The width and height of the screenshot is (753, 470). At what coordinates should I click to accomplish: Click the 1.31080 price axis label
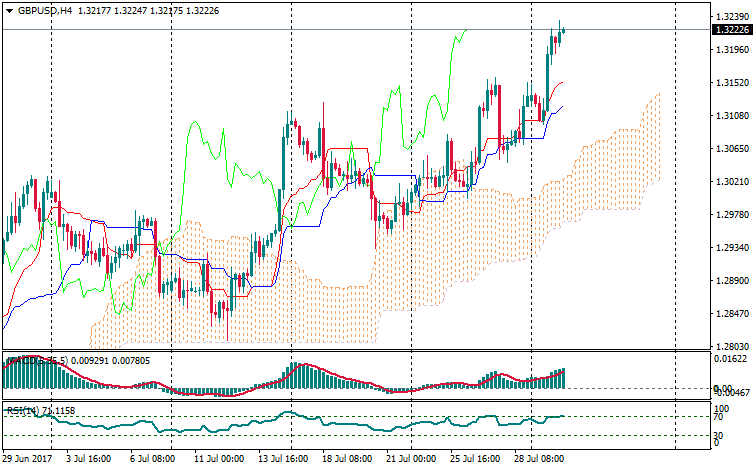[x=733, y=116]
